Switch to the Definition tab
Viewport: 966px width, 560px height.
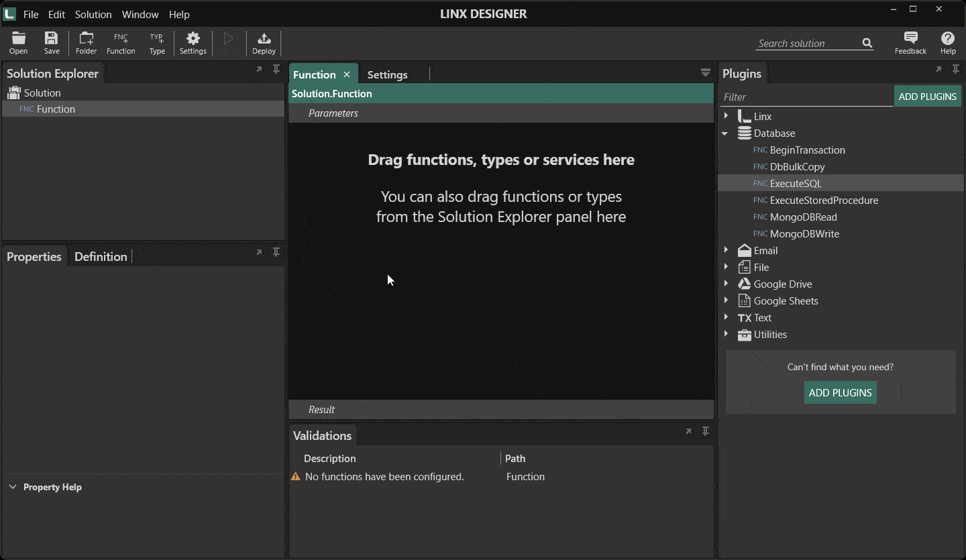click(101, 257)
